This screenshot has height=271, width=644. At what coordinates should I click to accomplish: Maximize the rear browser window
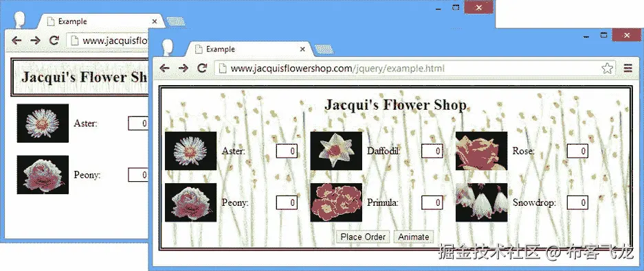pyautogui.click(x=456, y=8)
